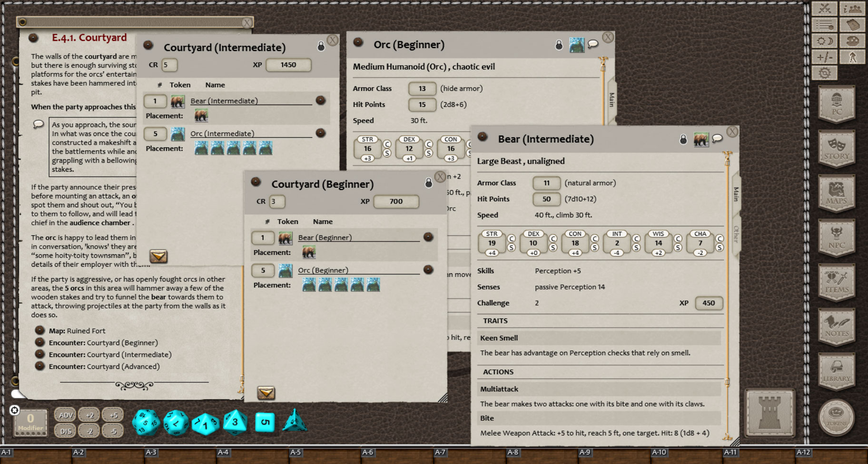Open the Combat Tracker crossed swords icon
The image size is (868, 464).
click(x=825, y=8)
